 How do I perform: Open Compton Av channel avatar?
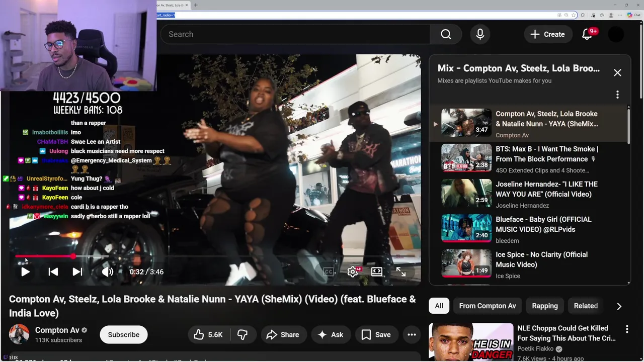(x=19, y=334)
